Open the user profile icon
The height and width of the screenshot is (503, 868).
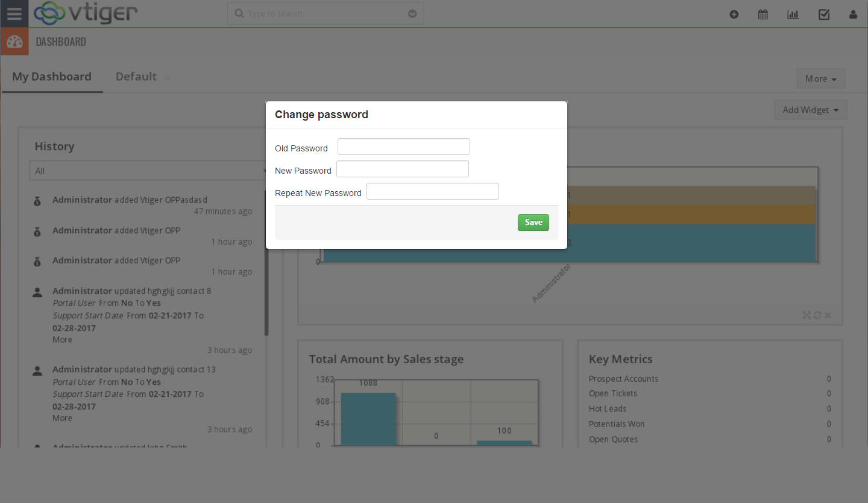[x=853, y=14]
